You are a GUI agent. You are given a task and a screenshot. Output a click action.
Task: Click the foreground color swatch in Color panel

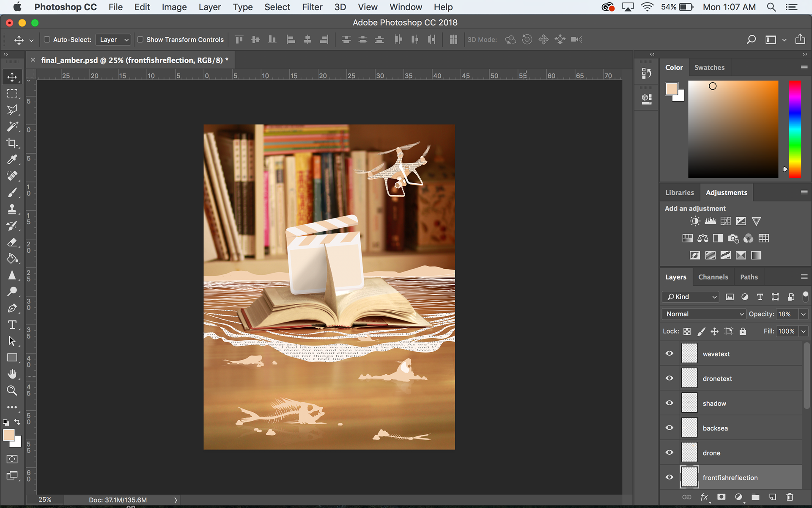671,88
